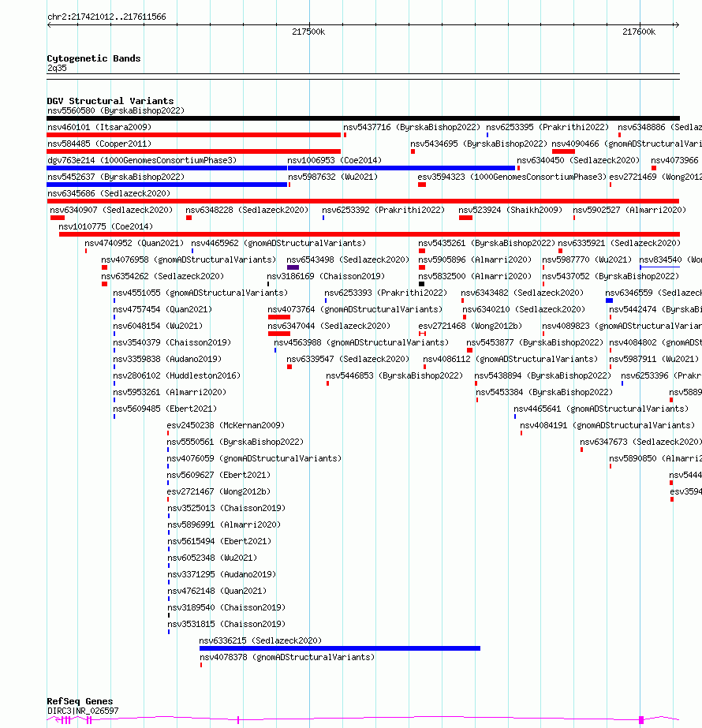Open nsv4078378 (gnomADStructuralVariants) variant
Viewport: 702px width, 728px height.
[x=287, y=658]
